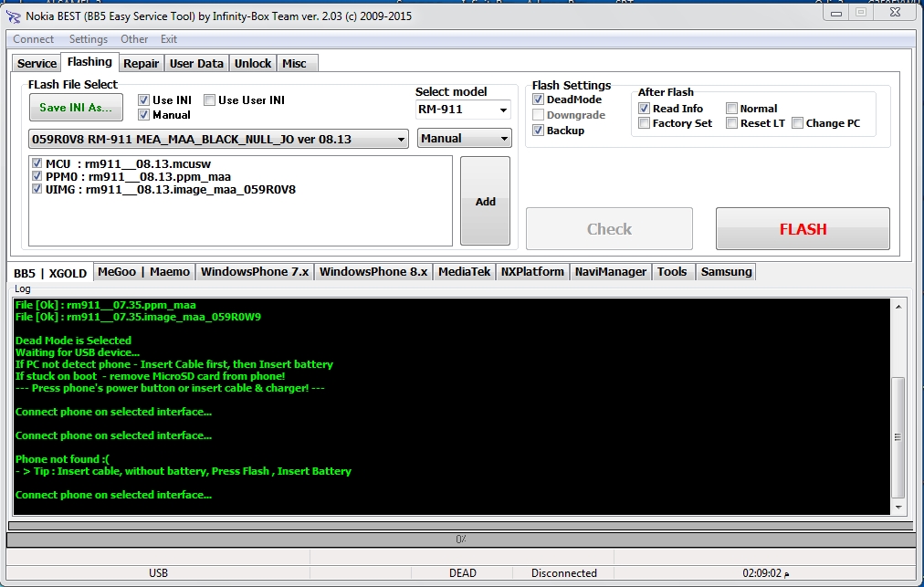Click the log scrollbar up arrow
This screenshot has height=587, width=924.
point(898,307)
